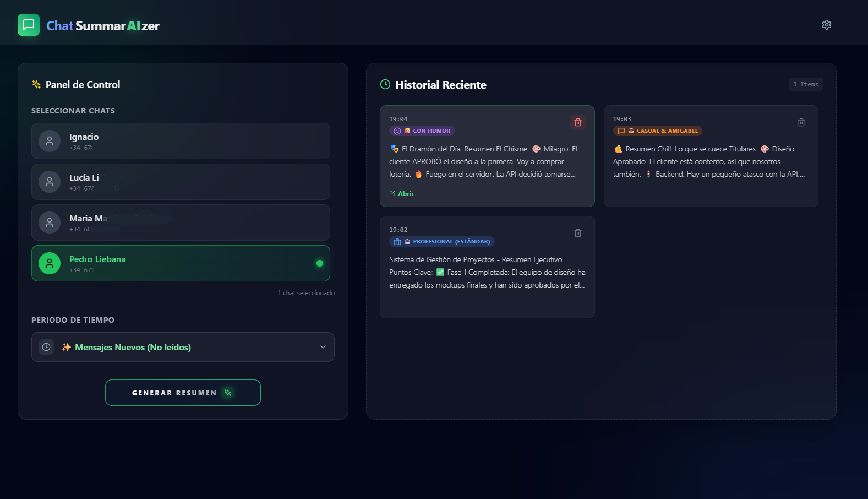Click the Con Humor tag badge
Screen dimensions: 868x499
click(x=422, y=131)
